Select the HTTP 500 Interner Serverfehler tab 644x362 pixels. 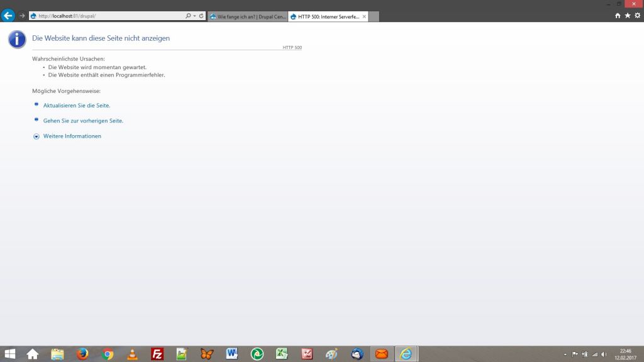(325, 16)
